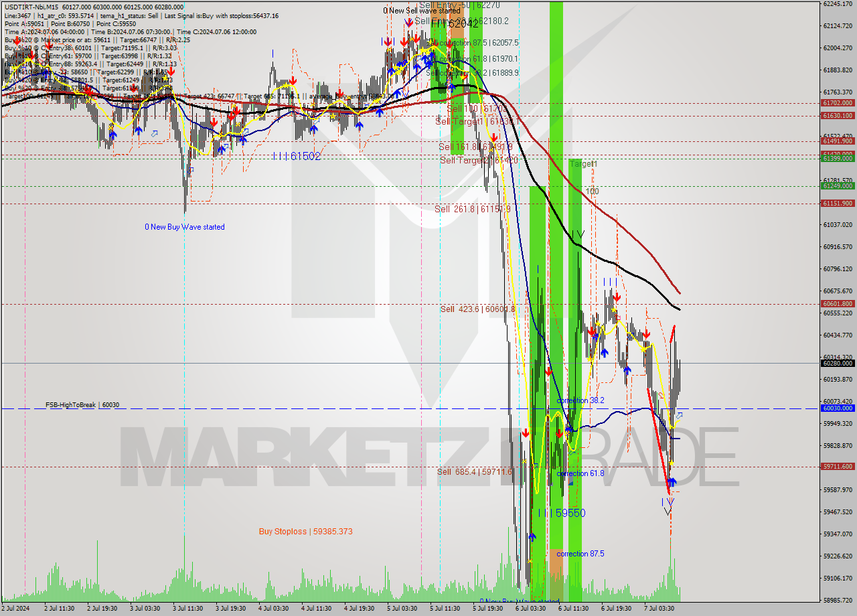This screenshot has height=616, width=857.
Task: Click the 'Sell 161.8 | 61491.9' level label
Action: click(476, 147)
